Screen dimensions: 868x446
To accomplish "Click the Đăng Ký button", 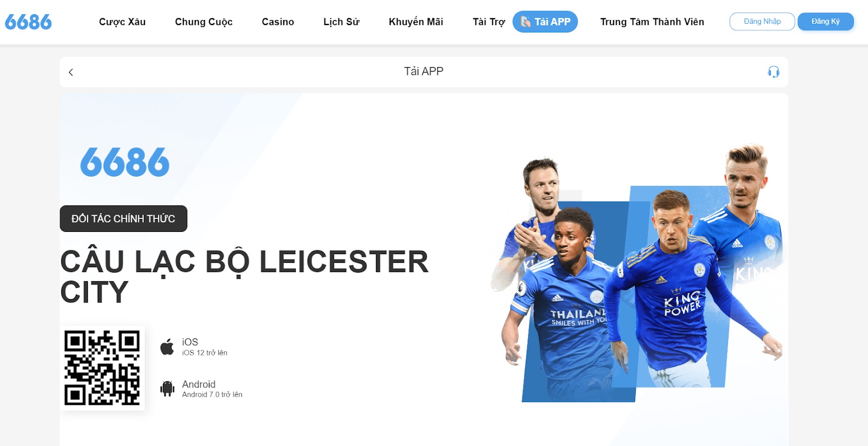I will [x=826, y=22].
